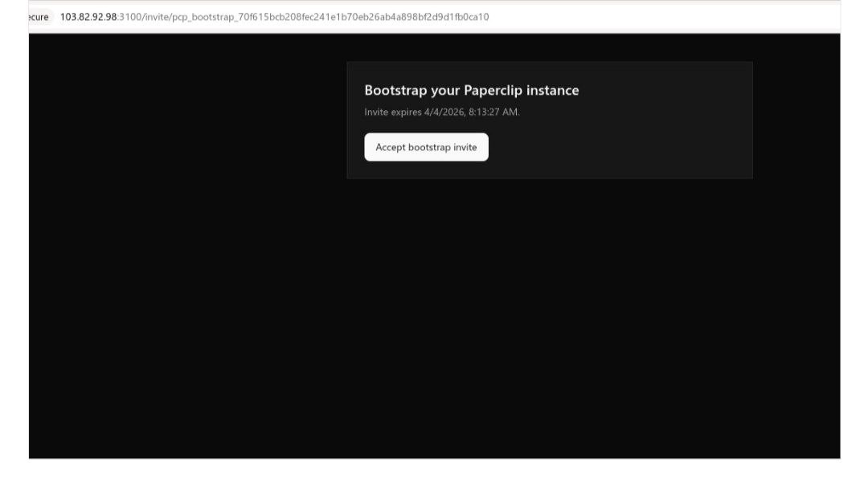The height and width of the screenshot is (491, 868).
Task: Click the 'Invite expires 4/4/2026, 8:13:27 AM.' text
Action: [442, 112]
